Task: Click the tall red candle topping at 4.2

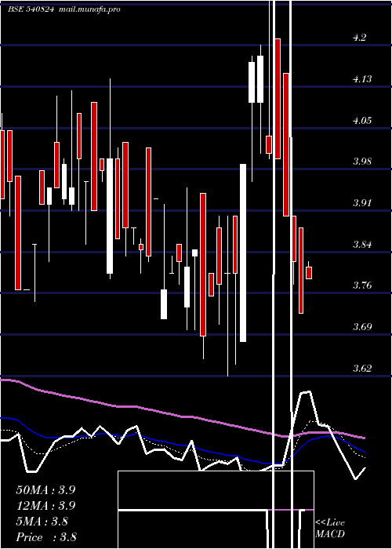Action: tap(278, 99)
